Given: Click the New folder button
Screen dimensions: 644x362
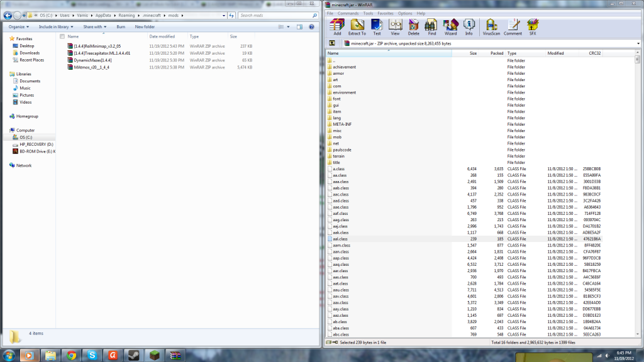Looking at the screenshot, I should (x=145, y=27).
